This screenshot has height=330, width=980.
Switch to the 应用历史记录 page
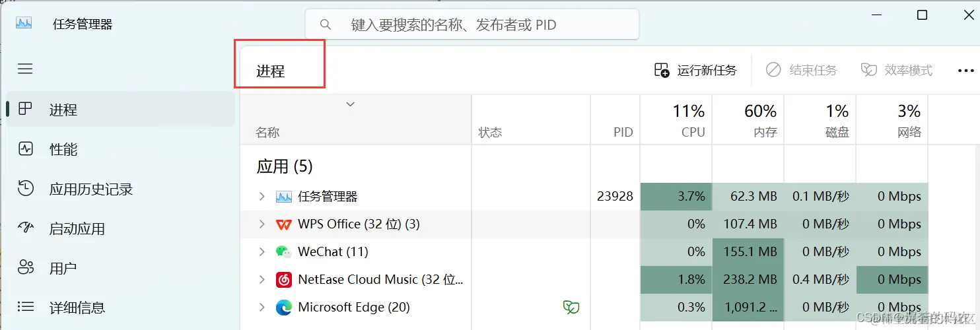pyautogui.click(x=120, y=189)
